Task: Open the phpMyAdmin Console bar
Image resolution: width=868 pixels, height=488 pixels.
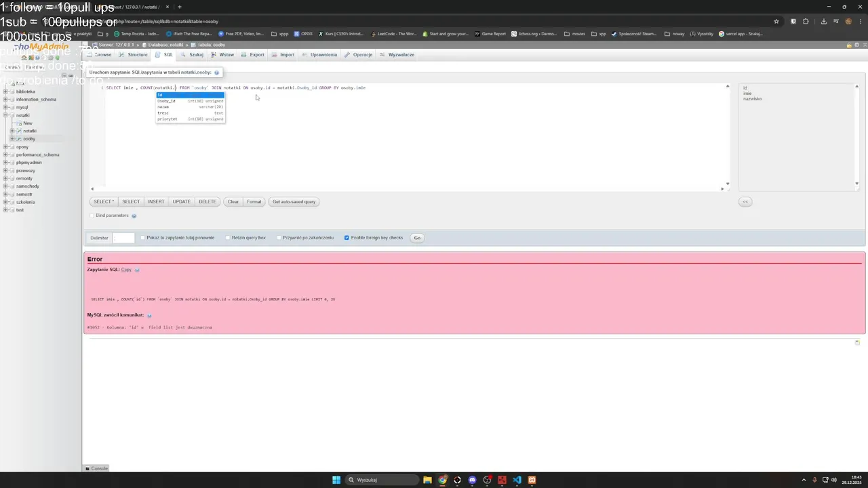Action: coord(96,468)
